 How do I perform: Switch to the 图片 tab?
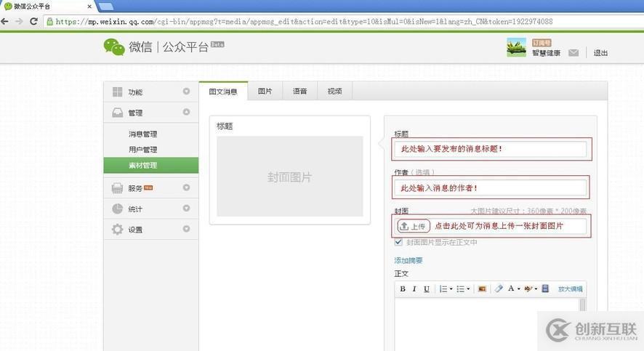(265, 91)
